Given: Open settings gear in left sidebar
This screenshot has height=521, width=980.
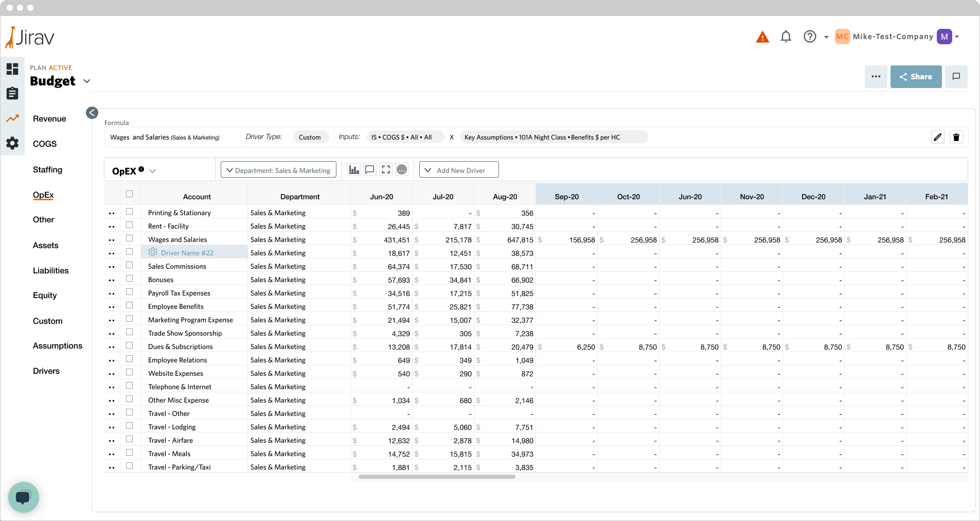Looking at the screenshot, I should point(12,143).
